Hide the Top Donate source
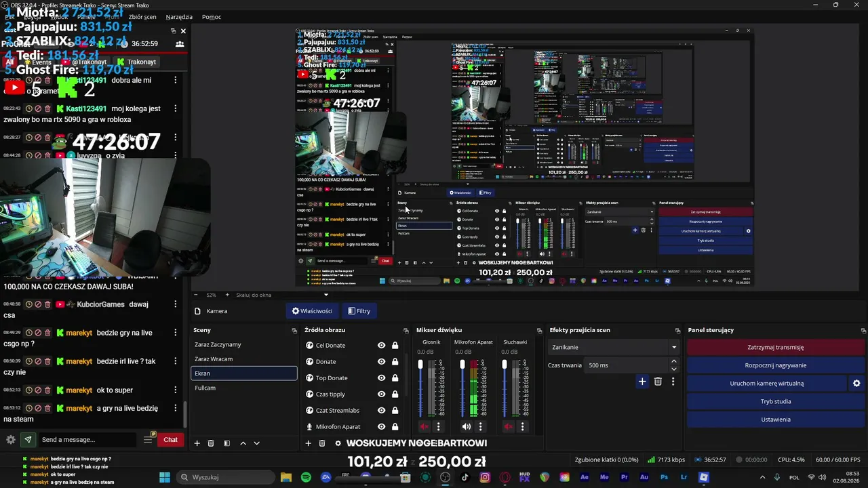Screen dimensions: 868x488 (x=382, y=378)
